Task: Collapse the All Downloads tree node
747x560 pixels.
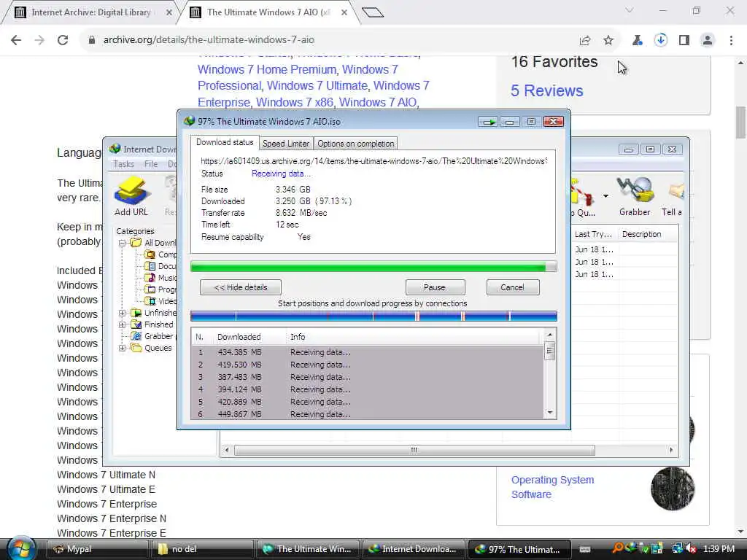Action: point(122,243)
